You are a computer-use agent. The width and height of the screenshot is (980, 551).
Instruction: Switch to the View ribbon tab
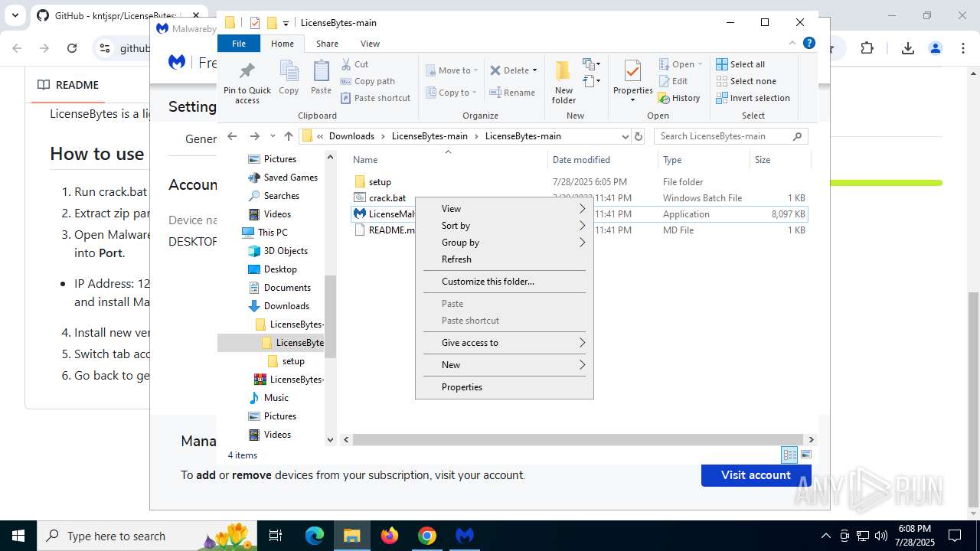tap(370, 44)
